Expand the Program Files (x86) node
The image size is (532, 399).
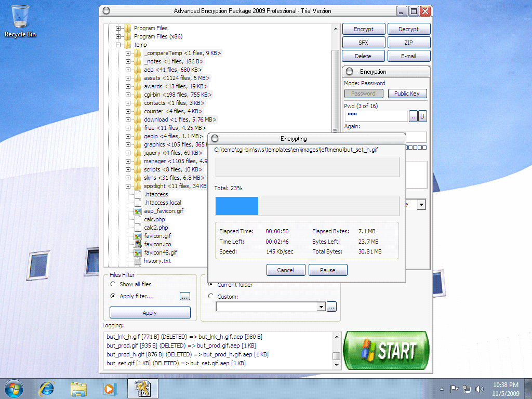118,37
